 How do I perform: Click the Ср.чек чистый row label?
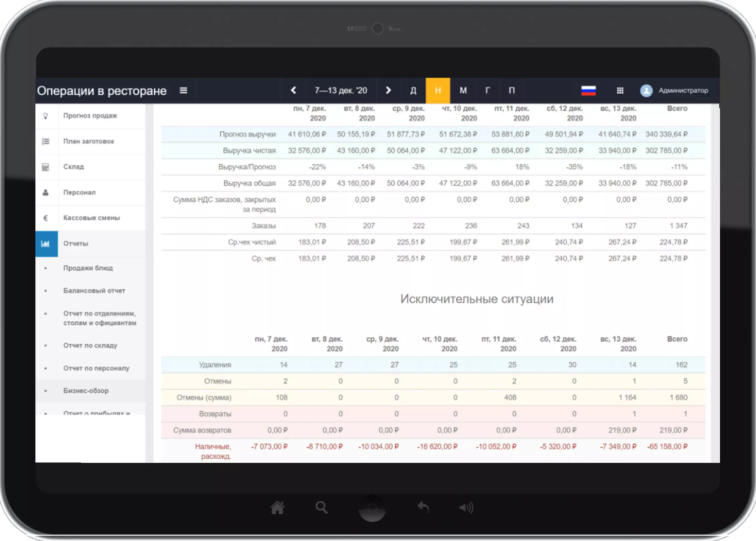[252, 242]
